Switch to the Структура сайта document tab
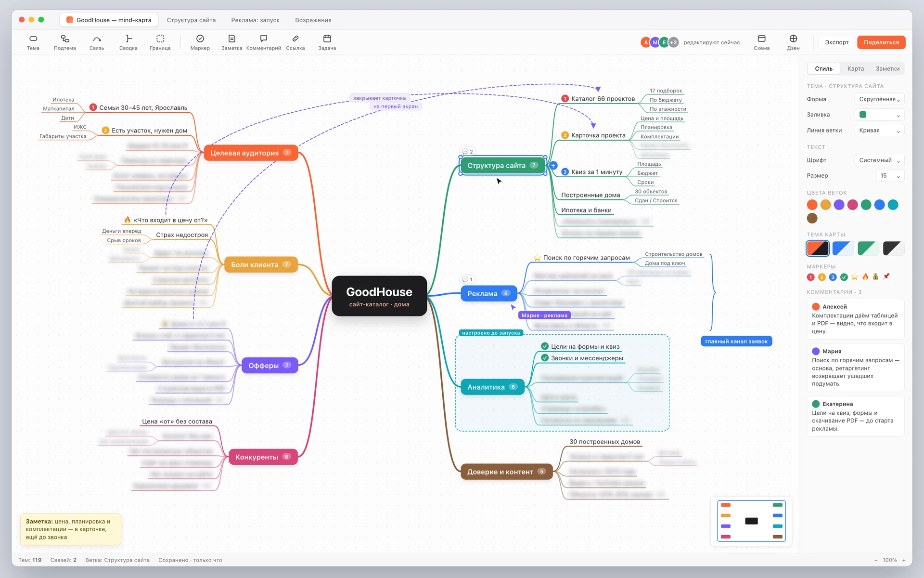This screenshot has width=924, height=578. 191,20
